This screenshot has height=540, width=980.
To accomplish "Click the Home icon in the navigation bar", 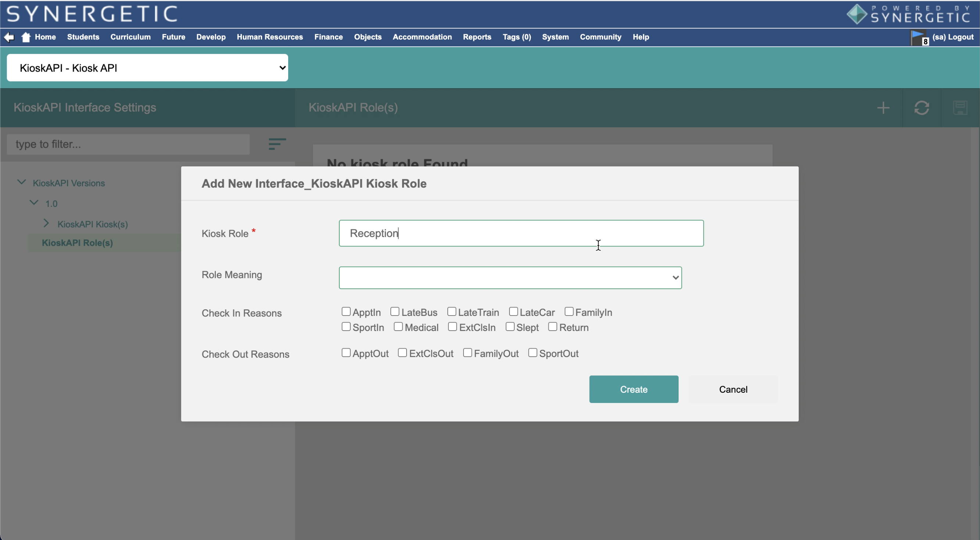I will pos(25,36).
